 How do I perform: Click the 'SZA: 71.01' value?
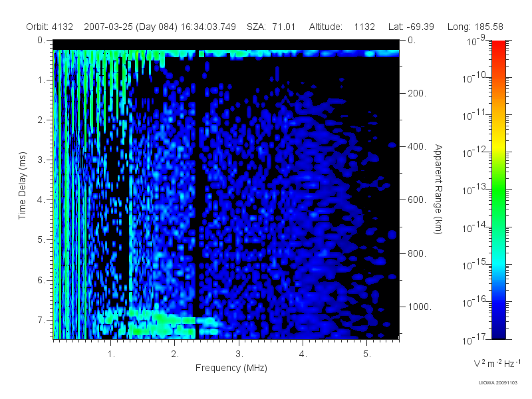coord(271,27)
